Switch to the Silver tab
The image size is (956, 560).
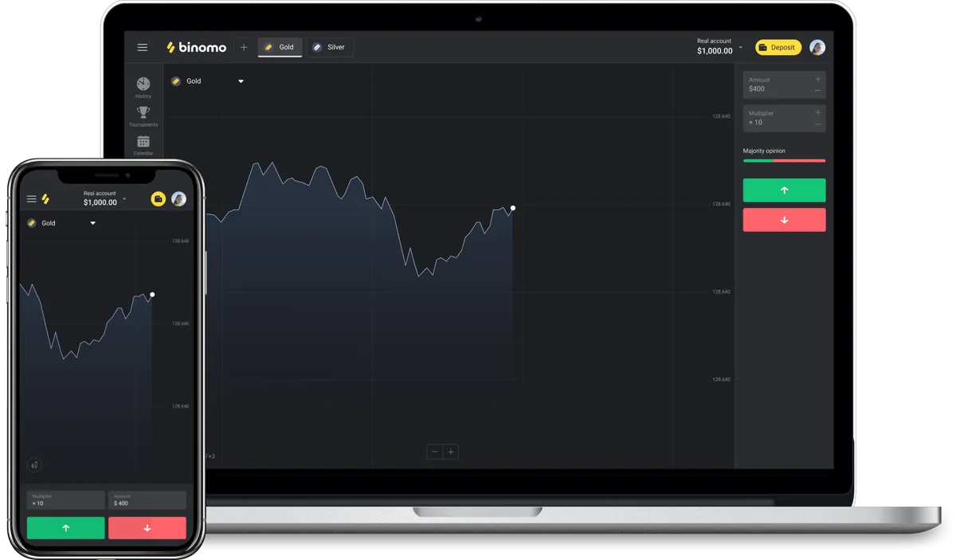330,48
